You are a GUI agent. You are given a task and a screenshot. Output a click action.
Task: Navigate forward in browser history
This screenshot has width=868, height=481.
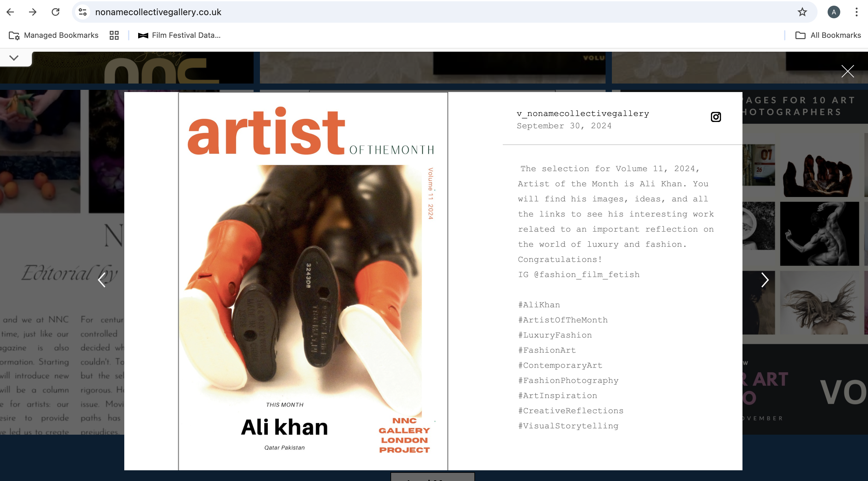(33, 12)
